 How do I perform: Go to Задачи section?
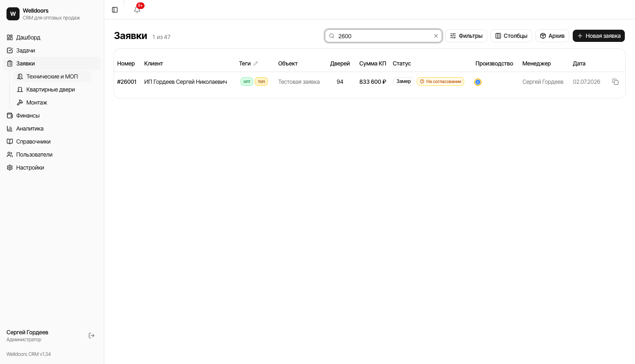[x=52, y=50]
